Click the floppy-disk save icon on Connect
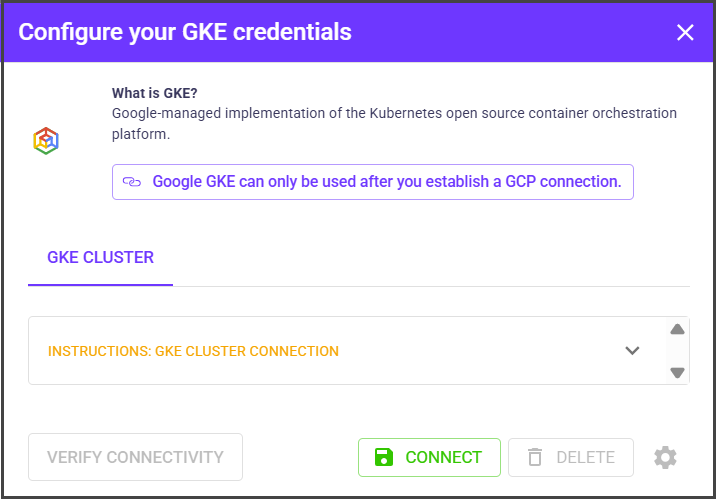This screenshot has height=499, width=716. pos(384,457)
